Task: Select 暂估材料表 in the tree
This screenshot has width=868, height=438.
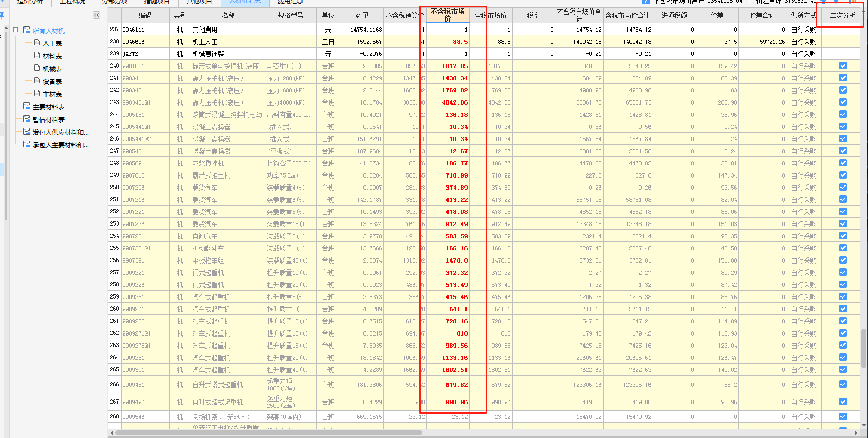Action: [x=49, y=119]
